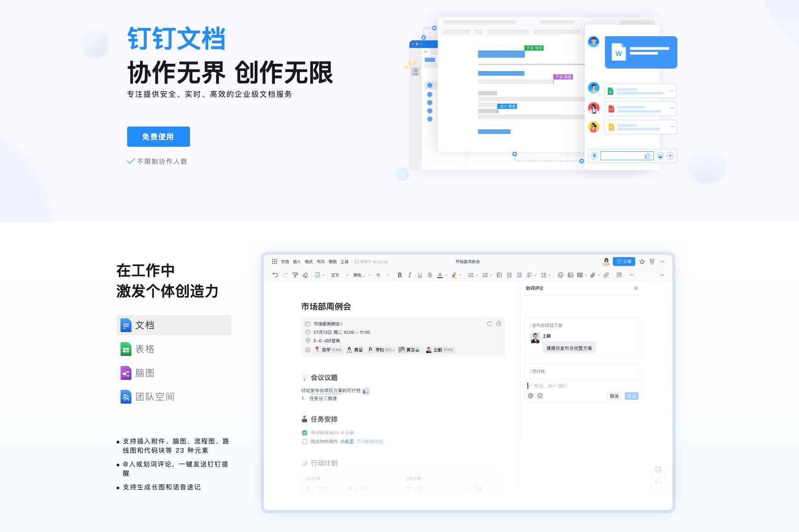Star the document with favorite icon
Image resolution: width=799 pixels, height=532 pixels.
click(642, 261)
